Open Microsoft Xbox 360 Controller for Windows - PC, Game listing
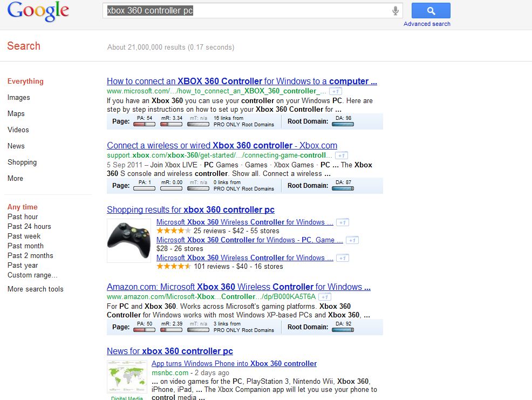This screenshot has width=532, height=400. point(250,240)
